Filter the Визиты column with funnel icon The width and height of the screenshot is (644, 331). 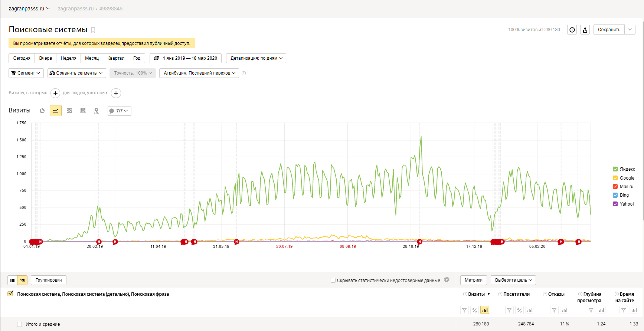(464, 310)
